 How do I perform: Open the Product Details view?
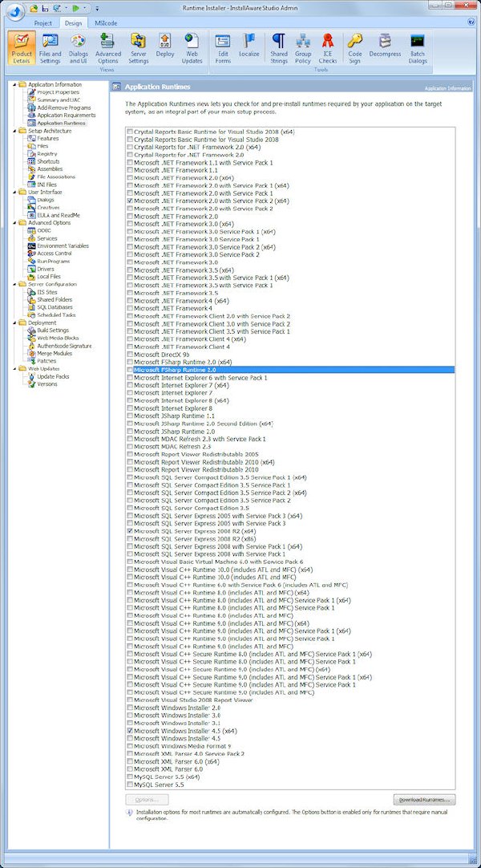click(22, 48)
